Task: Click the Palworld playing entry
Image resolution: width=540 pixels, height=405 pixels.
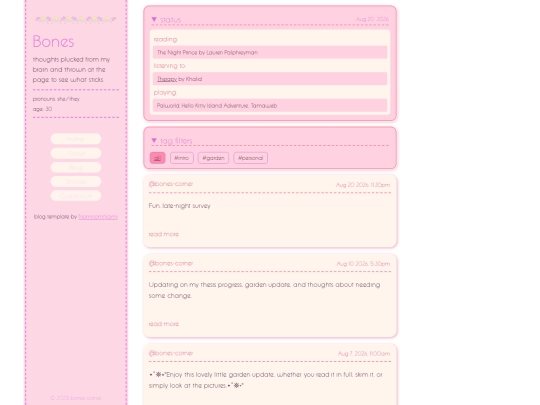Action: click(x=270, y=105)
